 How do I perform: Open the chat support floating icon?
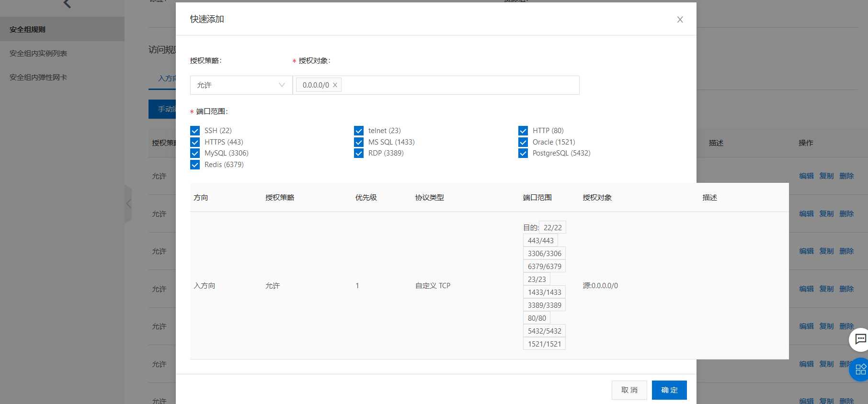860,339
